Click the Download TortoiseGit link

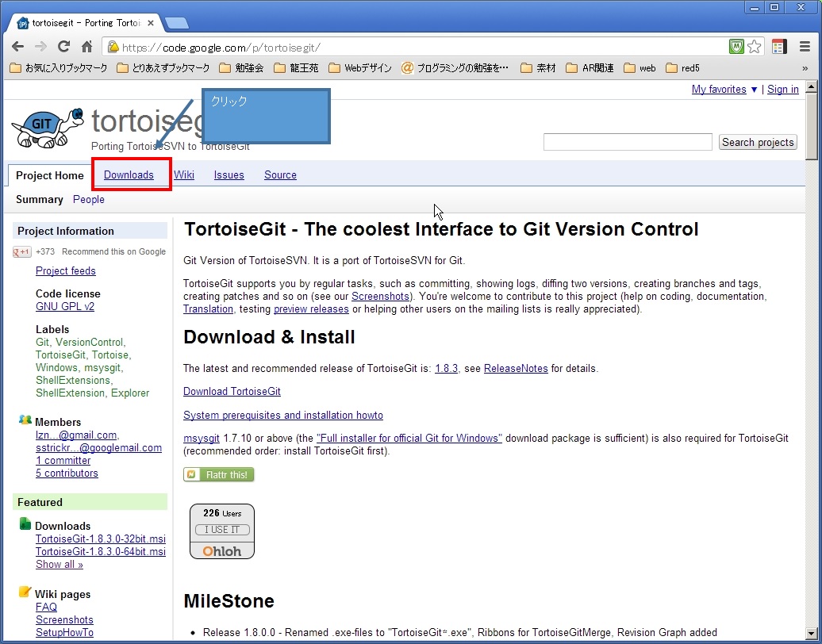click(x=232, y=392)
